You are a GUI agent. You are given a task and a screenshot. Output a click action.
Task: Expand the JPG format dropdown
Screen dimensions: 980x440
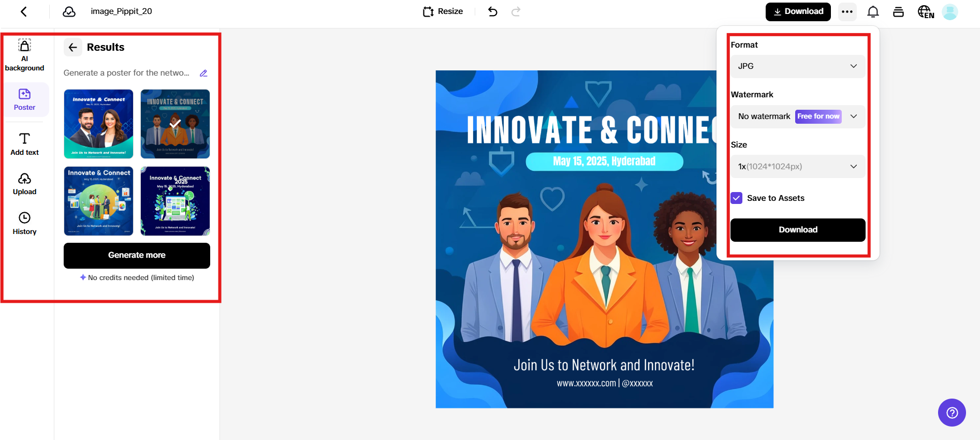click(798, 66)
